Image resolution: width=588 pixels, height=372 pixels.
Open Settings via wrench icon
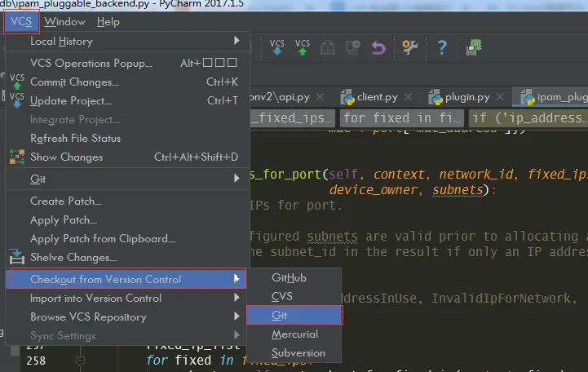pos(409,47)
